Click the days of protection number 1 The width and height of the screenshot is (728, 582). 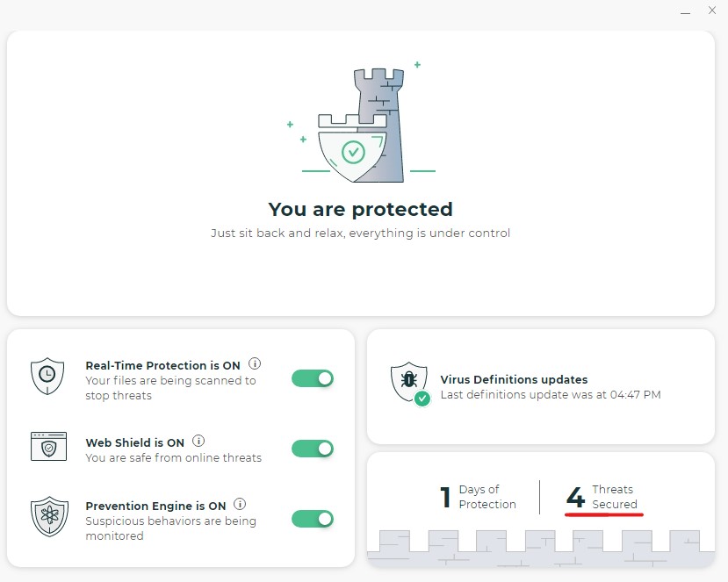pyautogui.click(x=445, y=498)
